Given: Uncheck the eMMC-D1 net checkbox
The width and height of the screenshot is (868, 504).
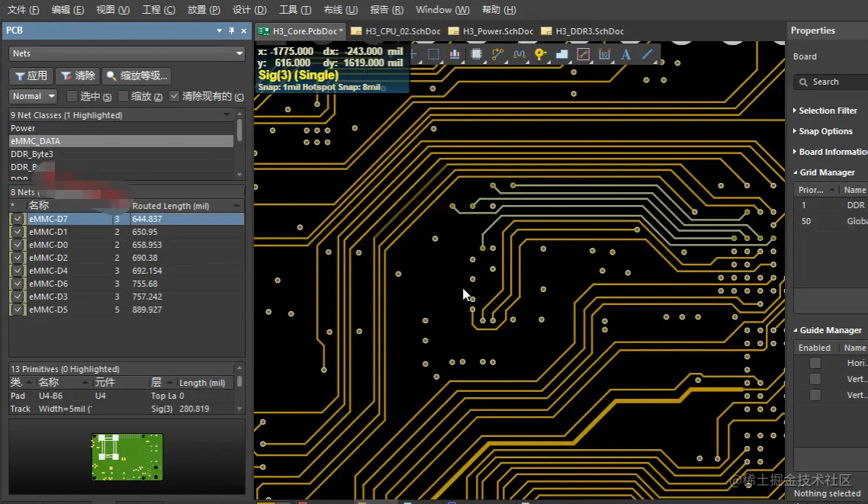Looking at the screenshot, I should (18, 232).
